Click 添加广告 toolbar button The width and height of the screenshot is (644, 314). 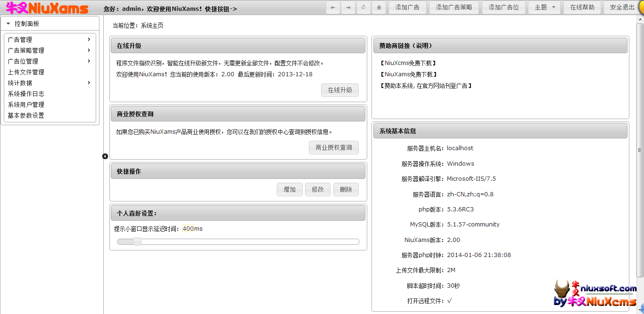coord(407,7)
